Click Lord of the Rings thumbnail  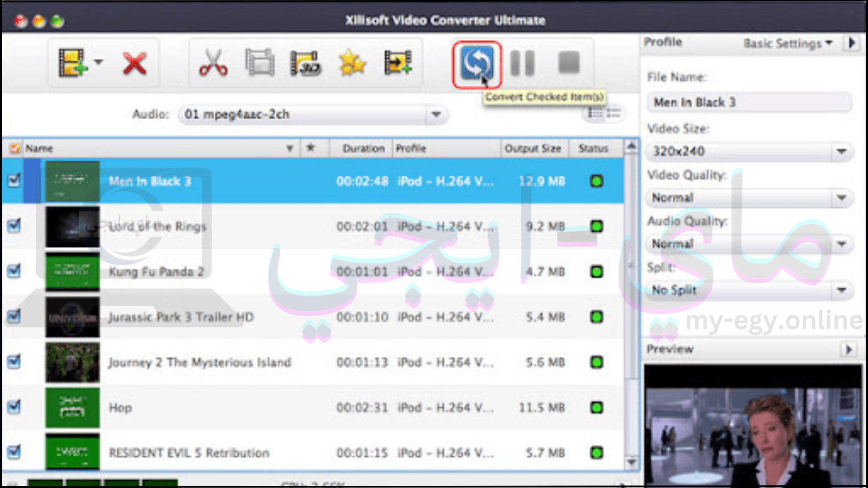[72, 226]
